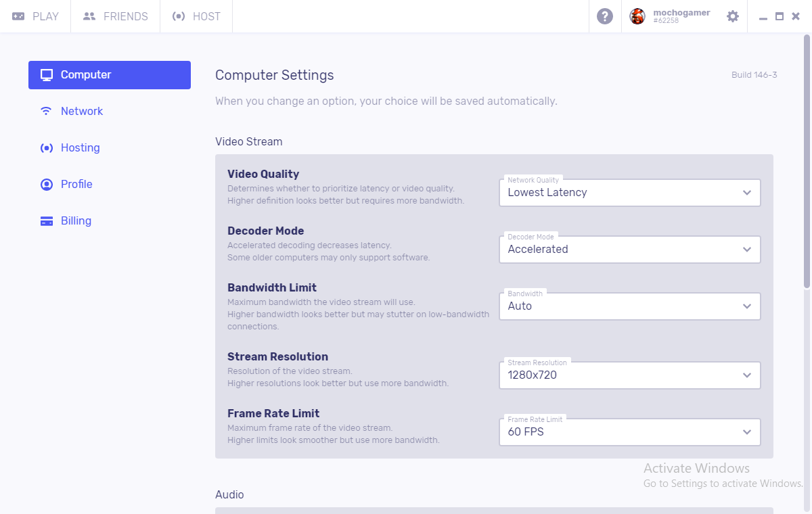
Task: Click the broadcast icon beside HOST
Action: (x=179, y=16)
